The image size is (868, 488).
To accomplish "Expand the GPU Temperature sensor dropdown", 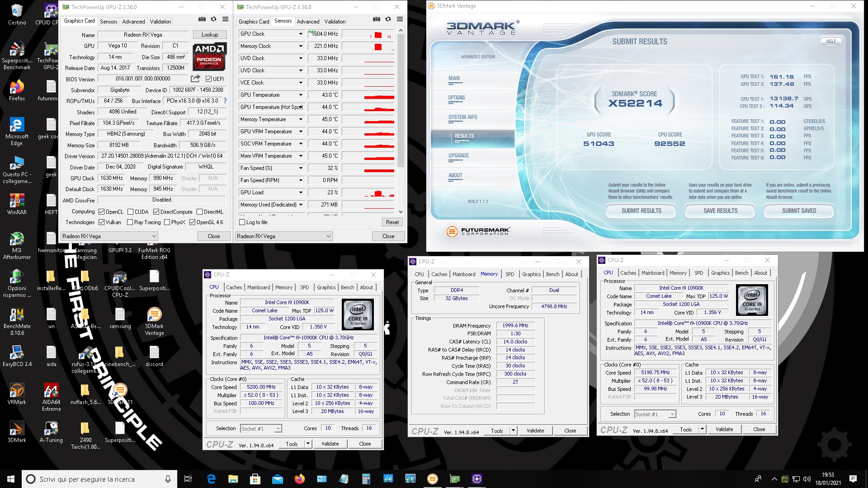I will tap(301, 95).
